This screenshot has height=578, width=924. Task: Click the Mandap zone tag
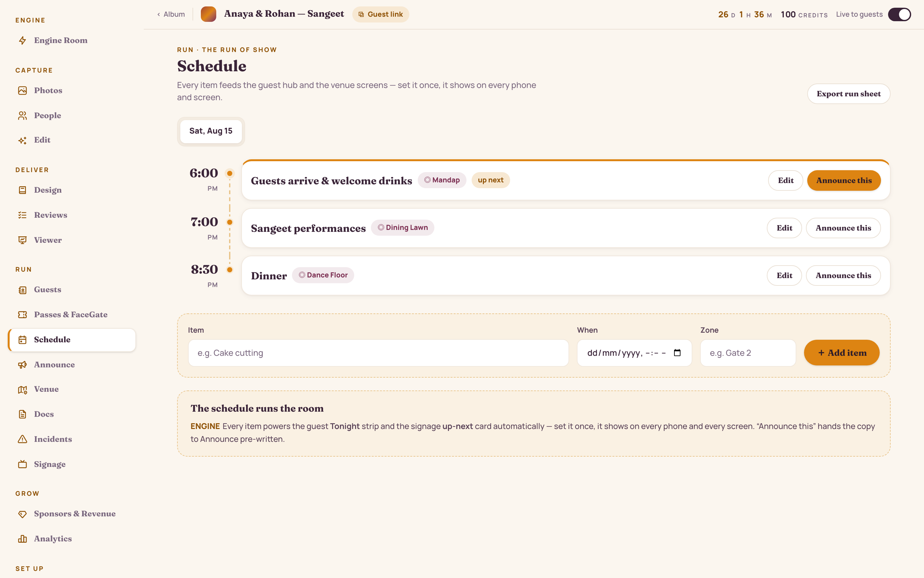[x=442, y=180]
